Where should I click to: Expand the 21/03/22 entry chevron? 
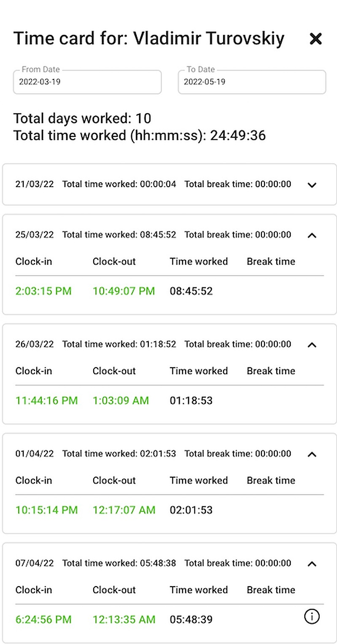pyautogui.click(x=312, y=185)
